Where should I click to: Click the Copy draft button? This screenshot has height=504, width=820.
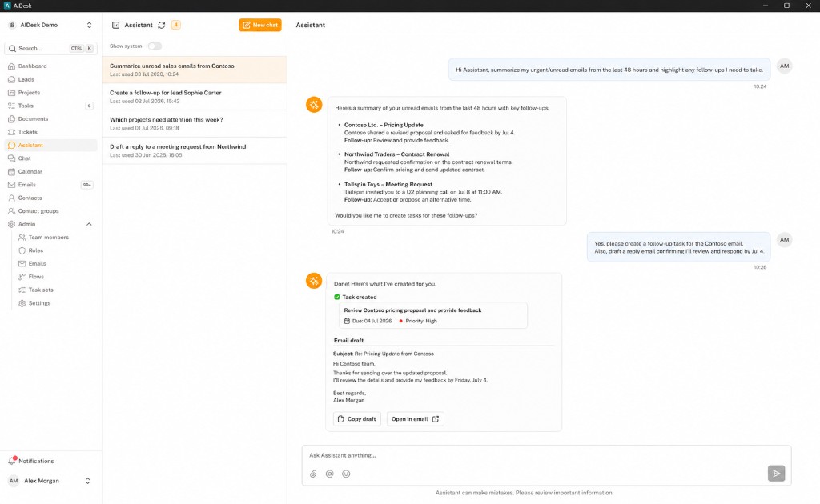point(356,419)
